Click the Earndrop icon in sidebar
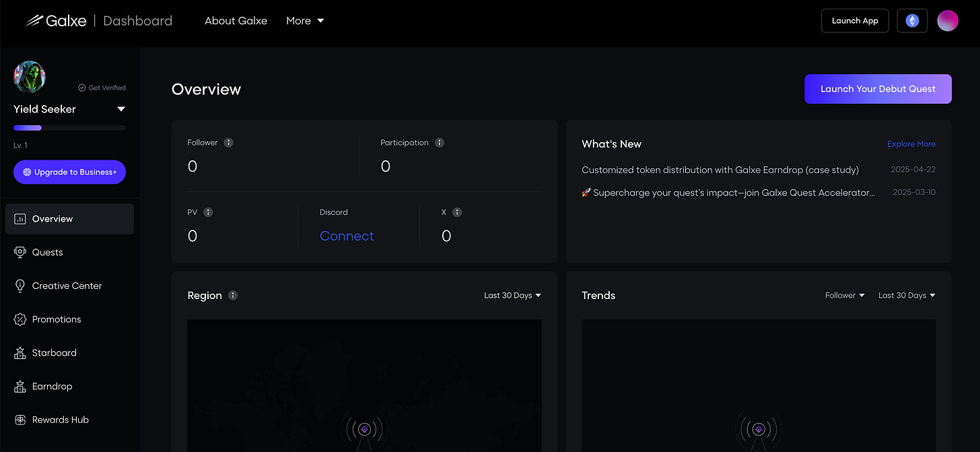Screen dimensions: 980x452 20,386
